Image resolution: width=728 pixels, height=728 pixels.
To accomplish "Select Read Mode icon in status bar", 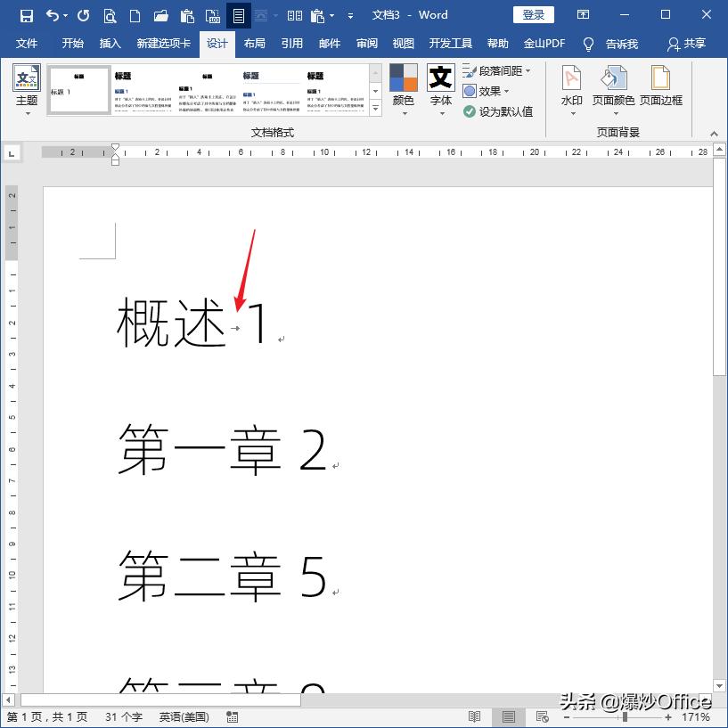I will click(x=475, y=716).
